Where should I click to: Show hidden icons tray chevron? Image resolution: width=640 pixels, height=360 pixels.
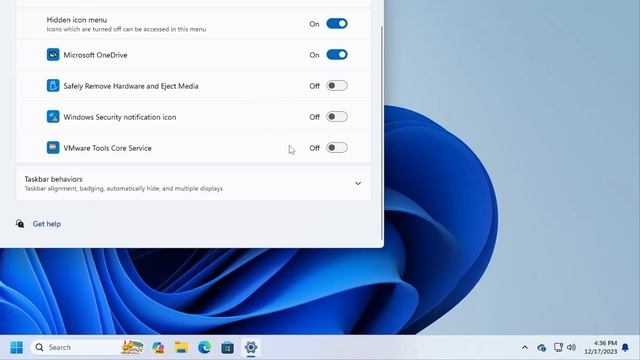525,347
